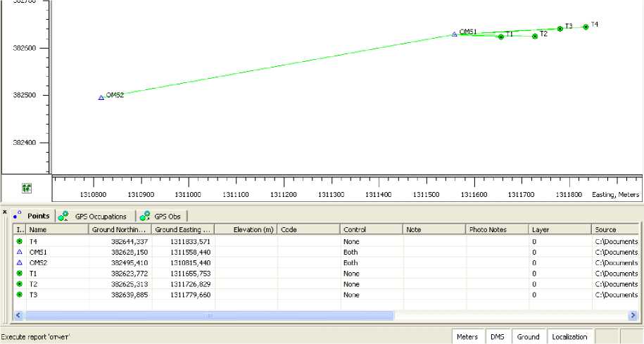Click the Source cell of the T3 row
The image size is (644, 344).
click(x=616, y=295)
